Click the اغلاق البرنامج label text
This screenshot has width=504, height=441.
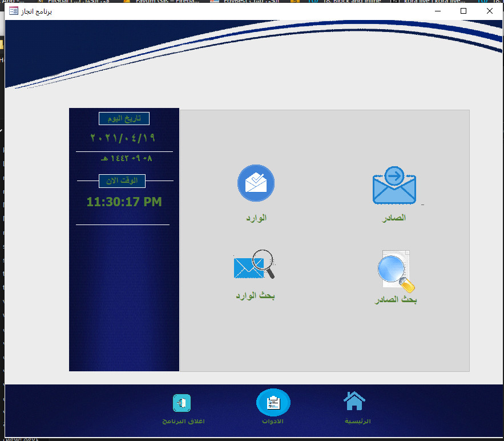coord(183,421)
